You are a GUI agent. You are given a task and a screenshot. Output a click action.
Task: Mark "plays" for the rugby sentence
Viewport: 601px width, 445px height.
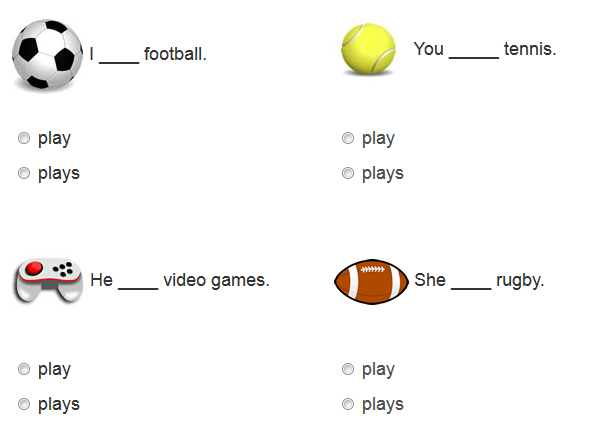(x=348, y=405)
